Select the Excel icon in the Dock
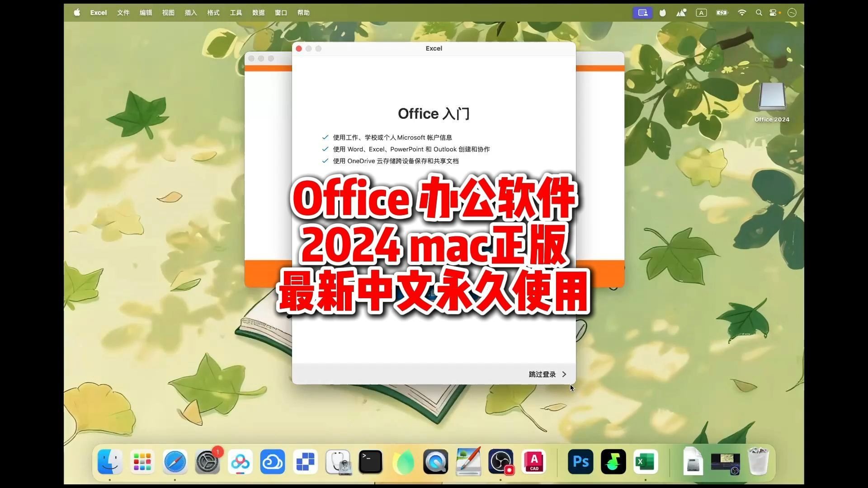The width and height of the screenshot is (868, 488). click(645, 462)
